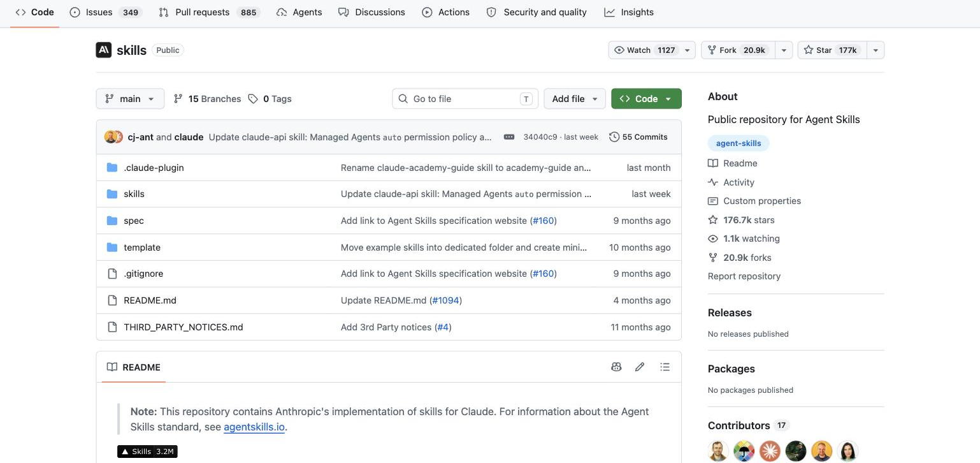Open commit hash 34040c9
Screen dimensions: 980x463
540,137
